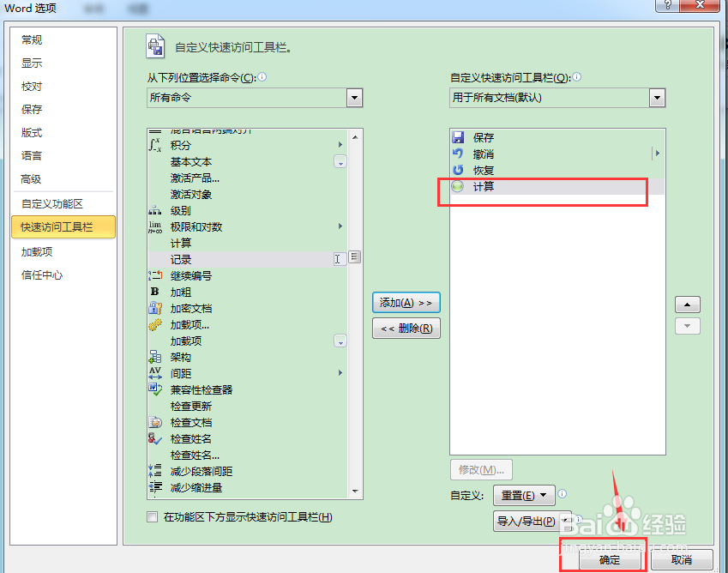Click the info icon next to 从下列位置选择命令

[x=262, y=77]
